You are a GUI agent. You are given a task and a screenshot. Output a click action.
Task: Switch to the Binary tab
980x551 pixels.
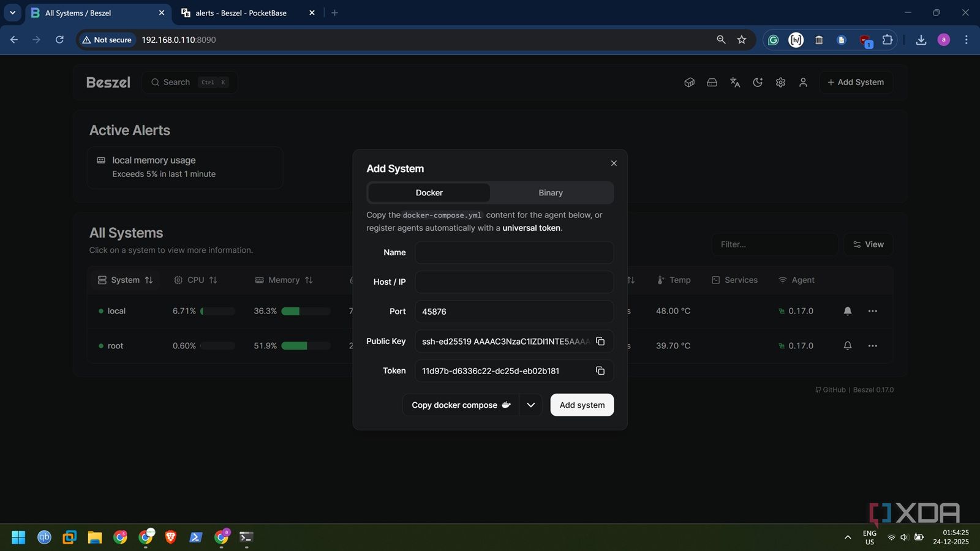click(551, 192)
